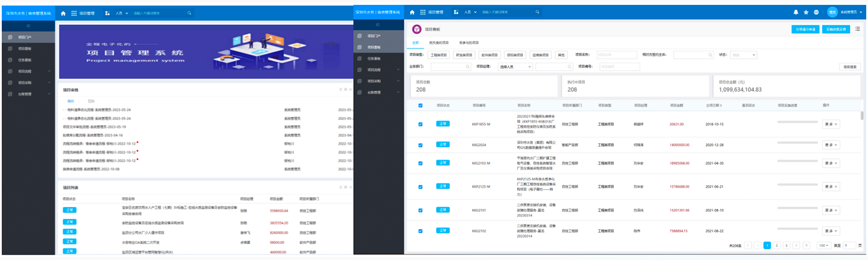Uncheck the checkbox for row KKG2024
The width and height of the screenshot is (868, 260).
coord(421,145)
